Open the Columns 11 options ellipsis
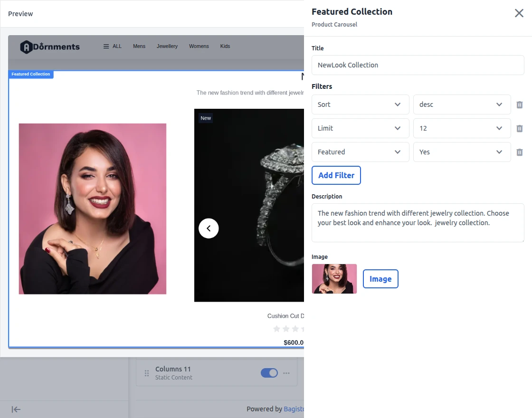This screenshot has width=532, height=418. 286,373
